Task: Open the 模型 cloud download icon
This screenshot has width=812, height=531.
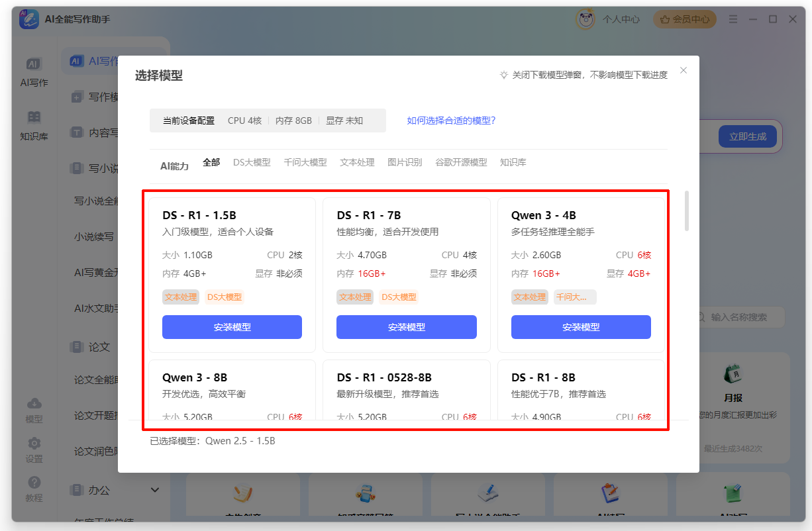Action: click(34, 404)
